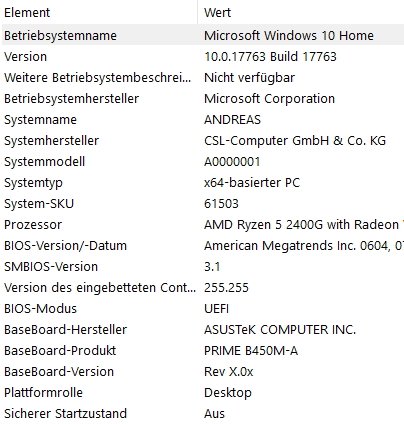Select the System-SKU row
The height and width of the screenshot is (424, 404).
203,203
